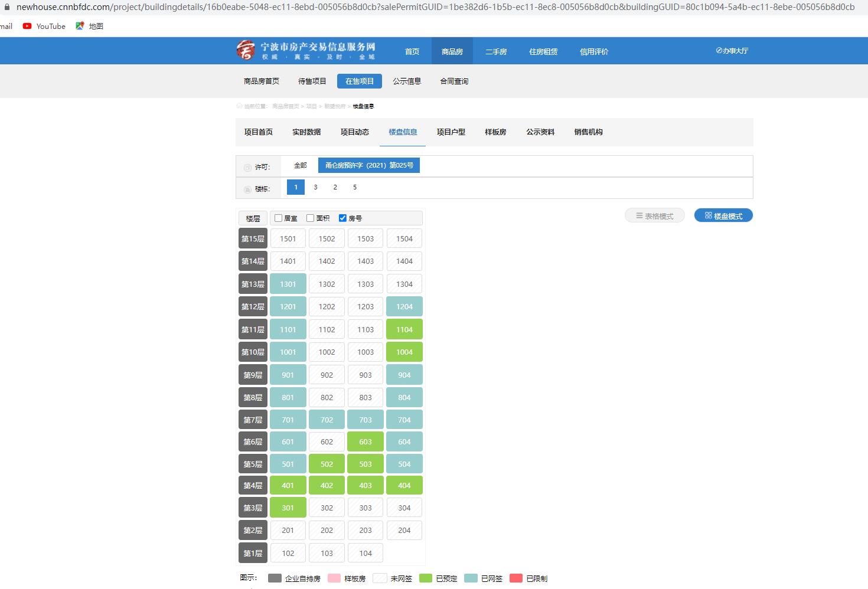Switch to the 样板房 tab
Image resolution: width=868 pixels, height=589 pixels.
click(495, 132)
